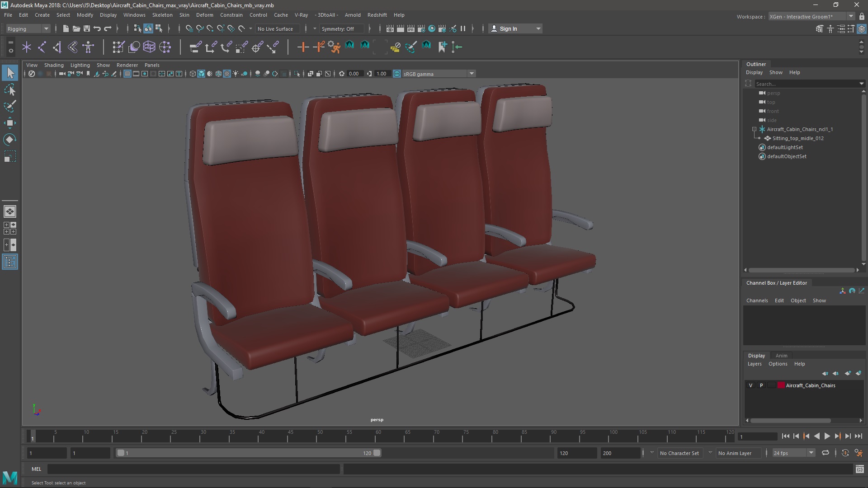Go to the start of playback range
The width and height of the screenshot is (868, 488).
pos(785,436)
